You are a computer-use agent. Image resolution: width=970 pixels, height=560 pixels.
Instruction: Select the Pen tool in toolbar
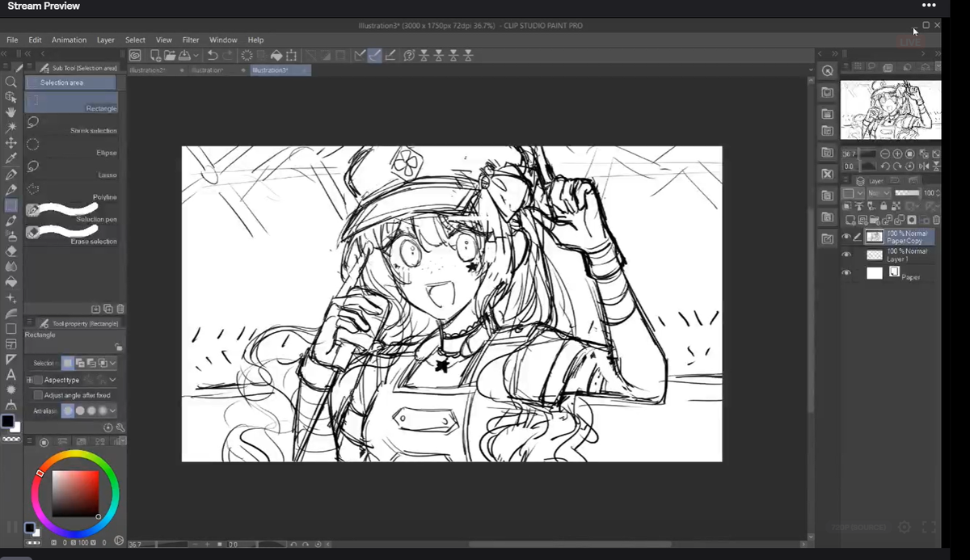[11, 175]
